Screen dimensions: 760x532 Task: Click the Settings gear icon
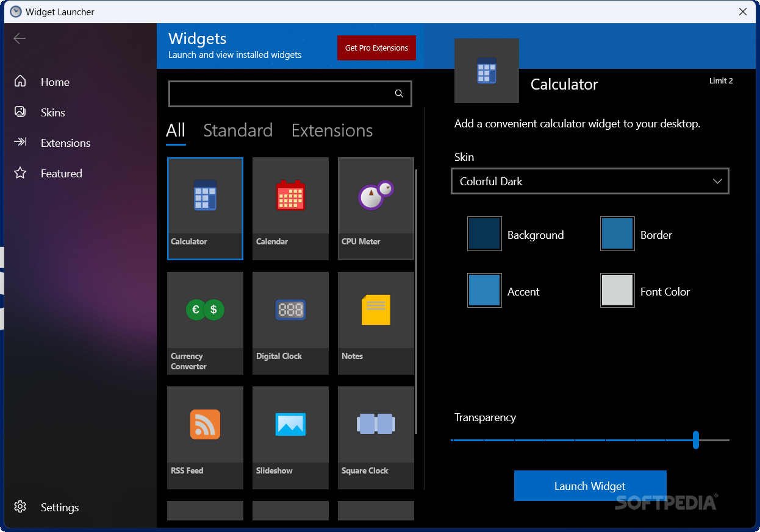click(20, 507)
